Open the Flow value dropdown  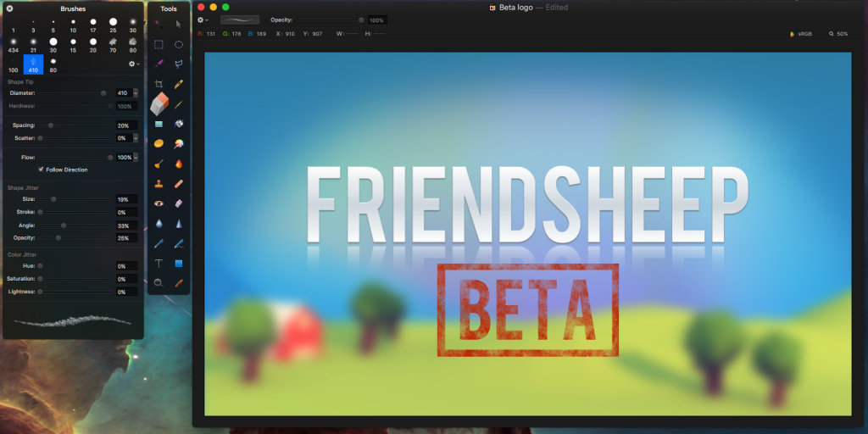136,158
